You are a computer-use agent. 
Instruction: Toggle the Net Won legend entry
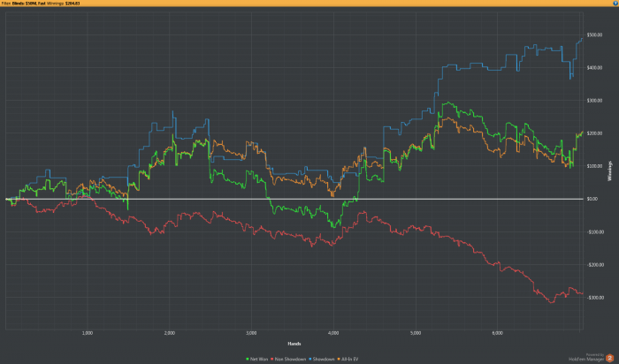[257, 360]
